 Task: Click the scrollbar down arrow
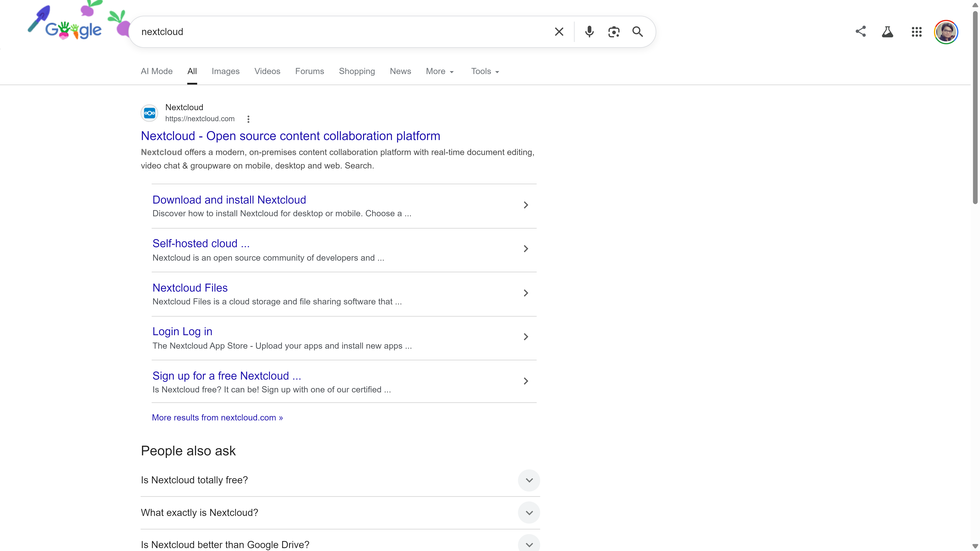click(975, 546)
